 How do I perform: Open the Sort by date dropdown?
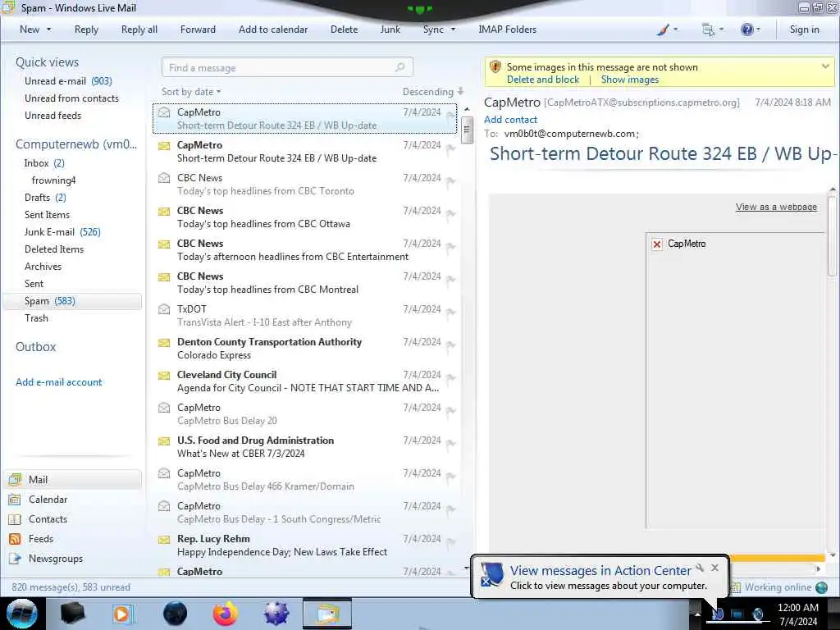(x=191, y=92)
